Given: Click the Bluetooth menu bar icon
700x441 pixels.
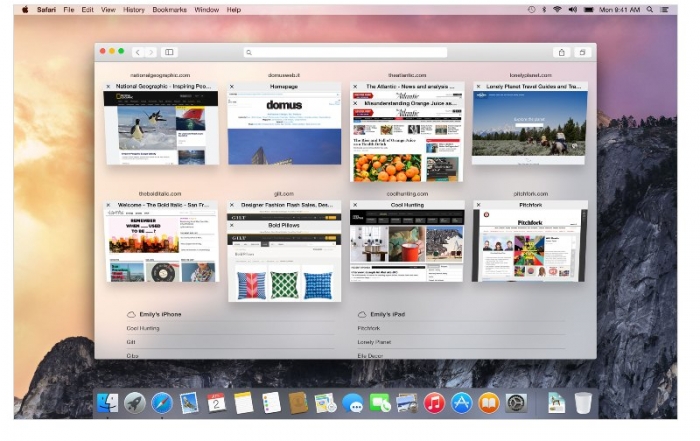Looking at the screenshot, I should [544, 9].
